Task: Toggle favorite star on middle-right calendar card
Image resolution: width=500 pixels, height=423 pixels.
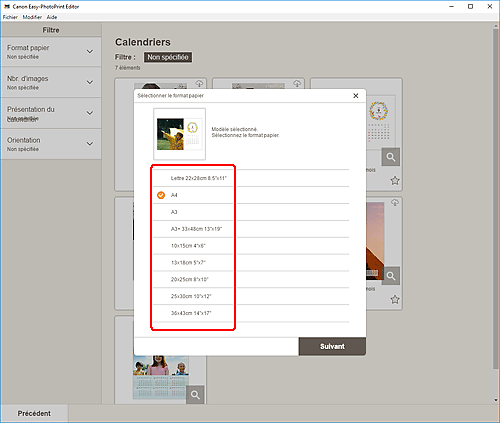Action: [x=395, y=299]
